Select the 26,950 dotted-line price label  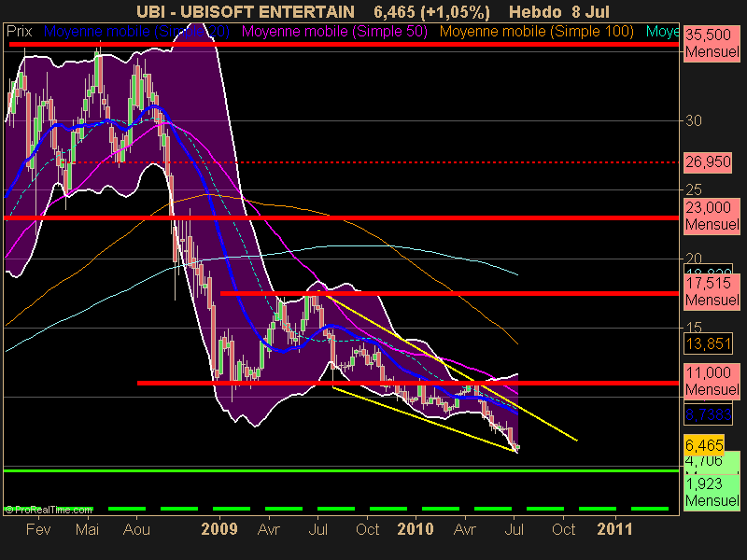(708, 162)
